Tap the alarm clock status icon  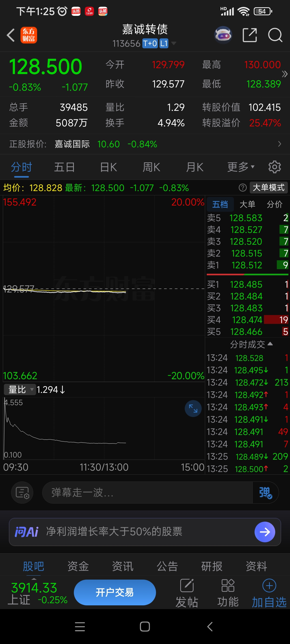(63, 11)
